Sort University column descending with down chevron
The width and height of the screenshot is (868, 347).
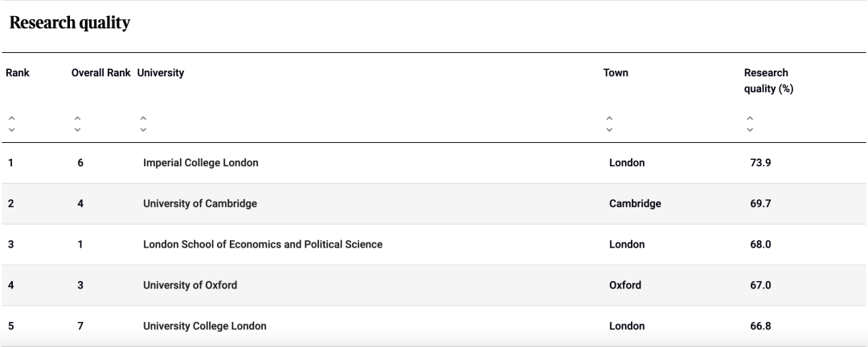coord(143,129)
